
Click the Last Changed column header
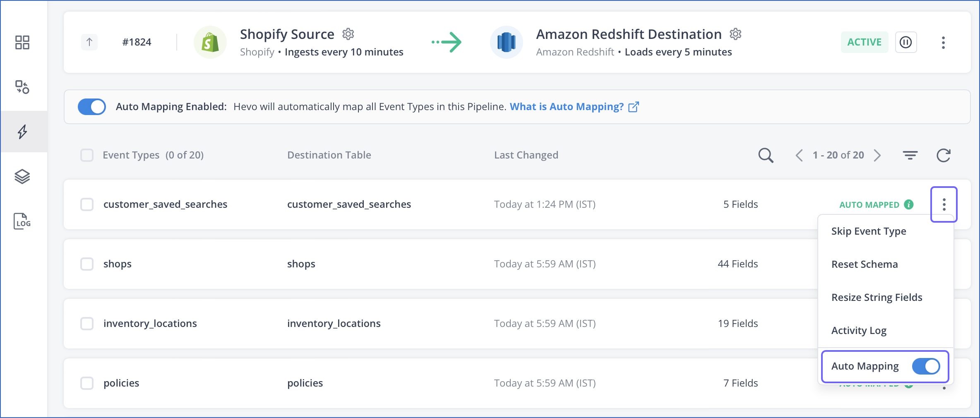coord(526,155)
